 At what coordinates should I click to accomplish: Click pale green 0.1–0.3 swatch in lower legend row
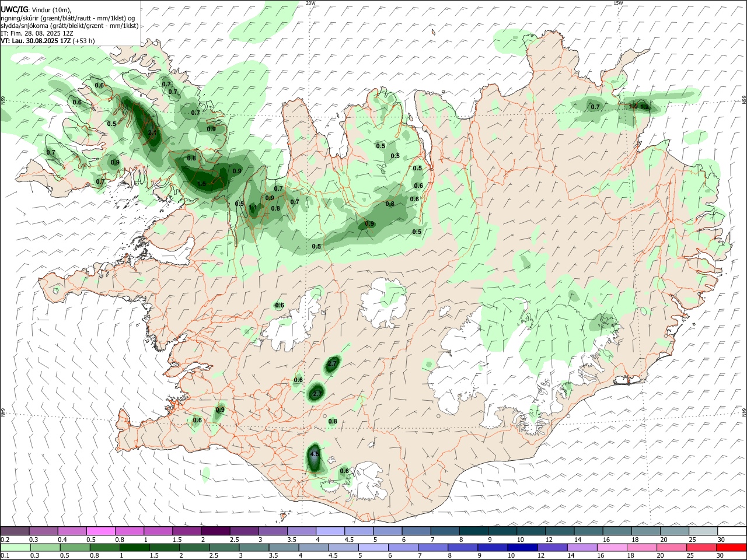click(x=15, y=547)
